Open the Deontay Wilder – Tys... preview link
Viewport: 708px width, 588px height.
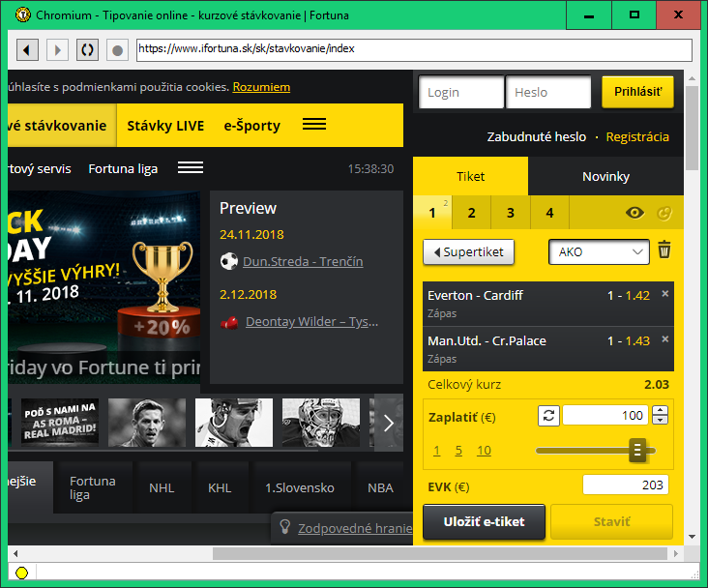point(312,321)
